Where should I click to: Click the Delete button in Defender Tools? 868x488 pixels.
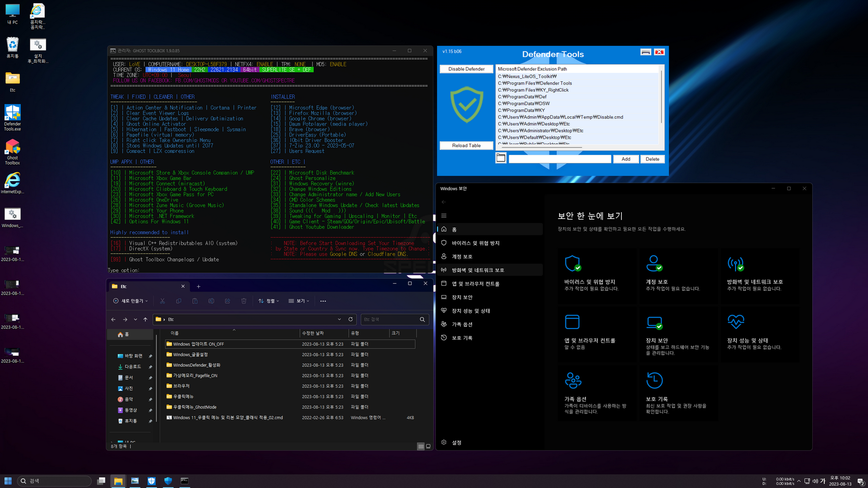[653, 159]
